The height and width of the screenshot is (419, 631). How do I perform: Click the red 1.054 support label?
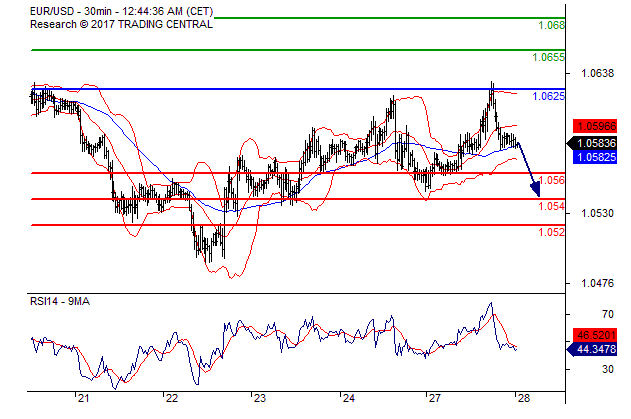551,206
